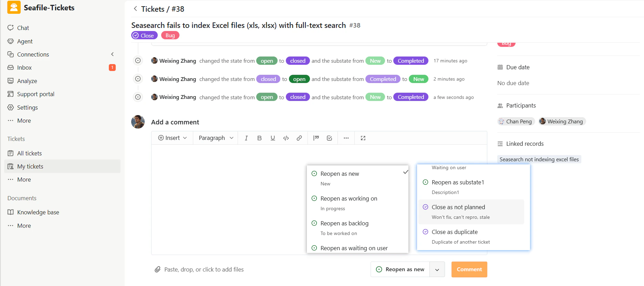The height and width of the screenshot is (286, 644).
Task: Click participant Weixing Zhang chip
Action: pos(562,121)
